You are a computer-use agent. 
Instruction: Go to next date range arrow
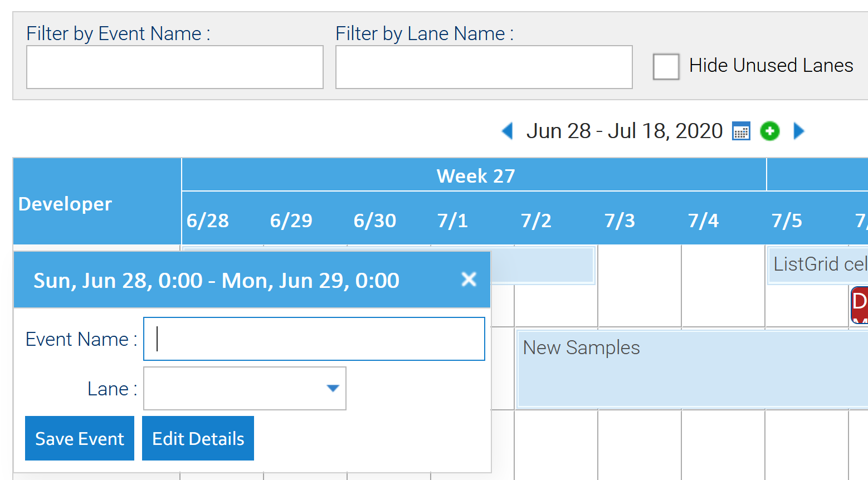(x=799, y=131)
